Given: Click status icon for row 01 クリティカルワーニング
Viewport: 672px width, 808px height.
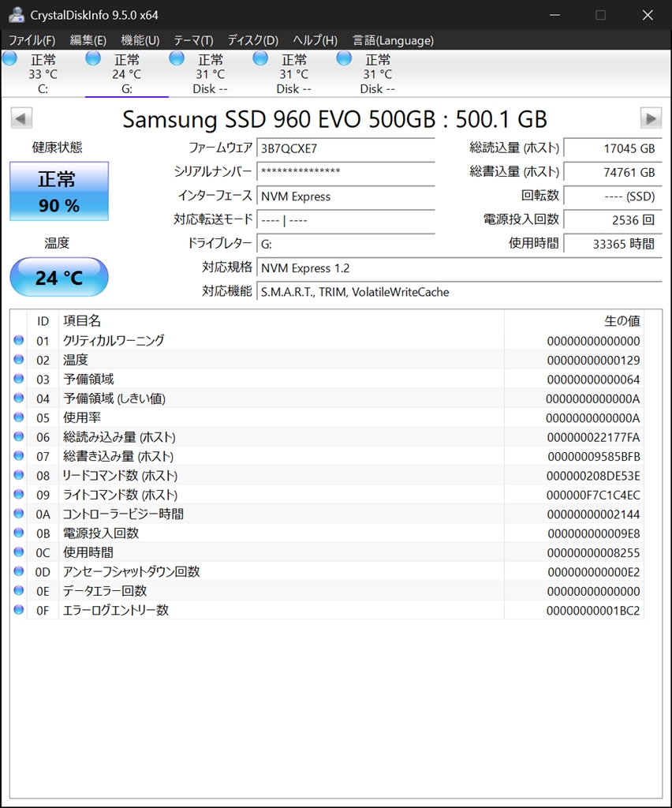Looking at the screenshot, I should (x=19, y=340).
